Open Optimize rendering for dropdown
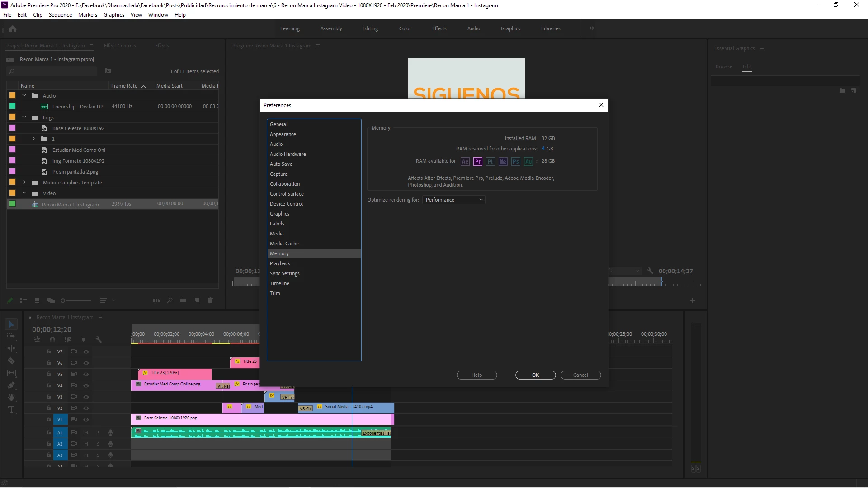 [454, 200]
